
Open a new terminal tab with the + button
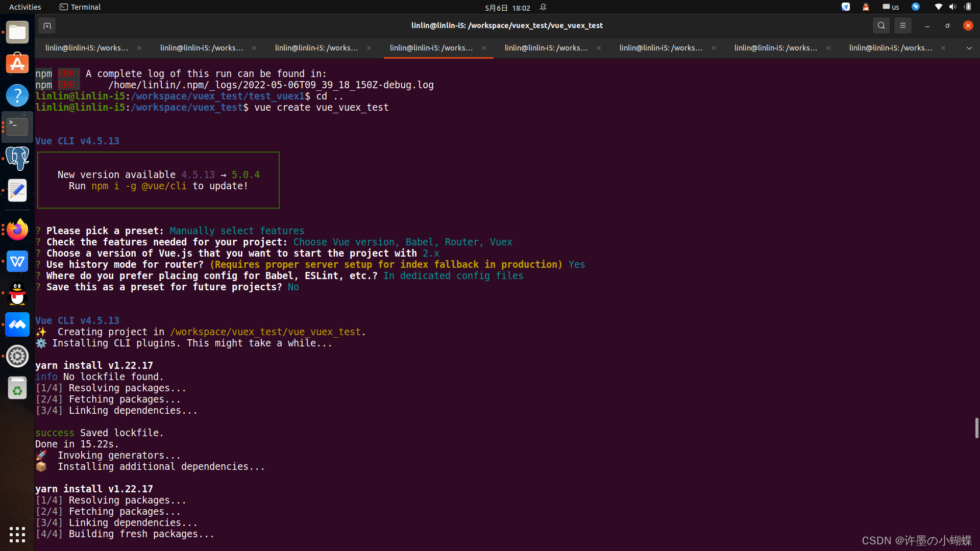pos(46,25)
